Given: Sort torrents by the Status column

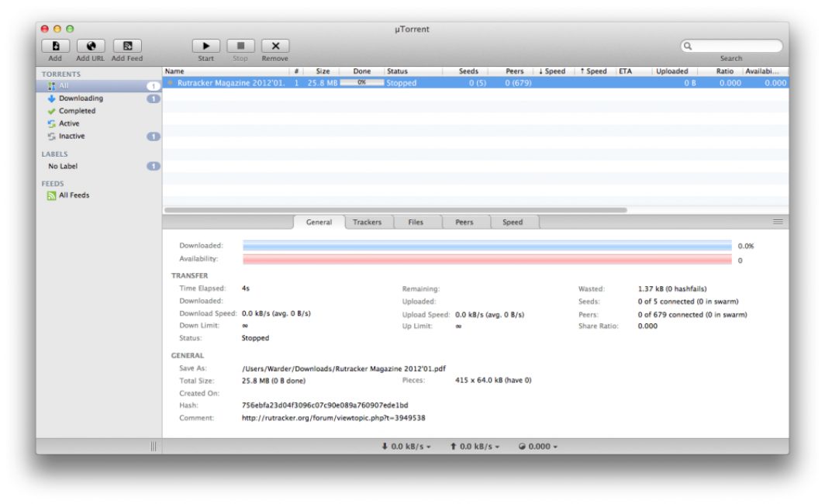Looking at the screenshot, I should (413, 71).
